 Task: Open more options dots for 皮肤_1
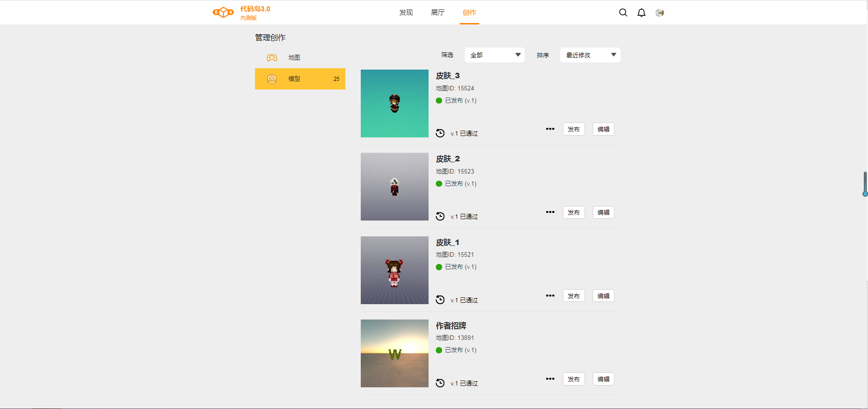point(550,296)
